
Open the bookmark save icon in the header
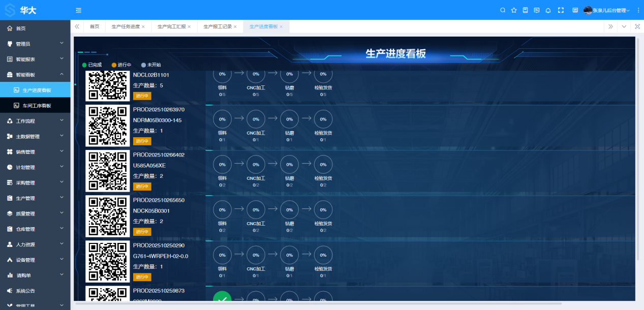525,10
